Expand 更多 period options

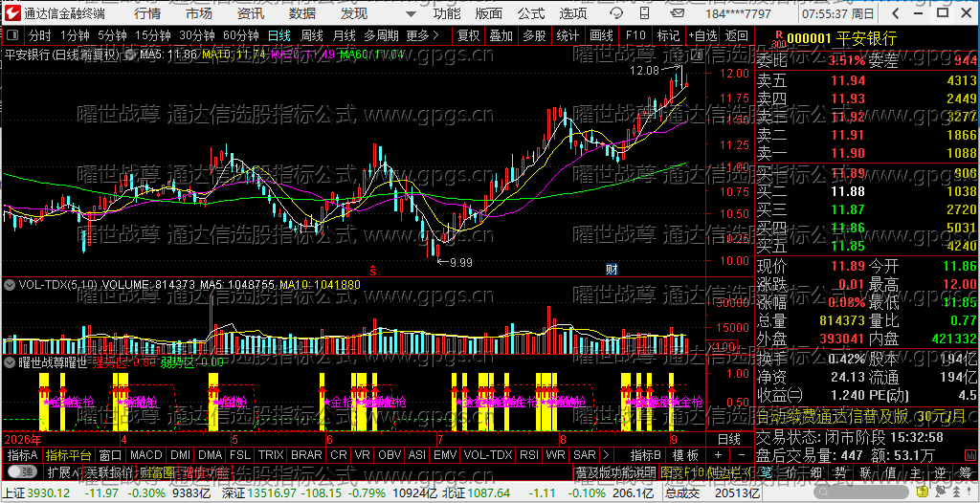[422, 35]
